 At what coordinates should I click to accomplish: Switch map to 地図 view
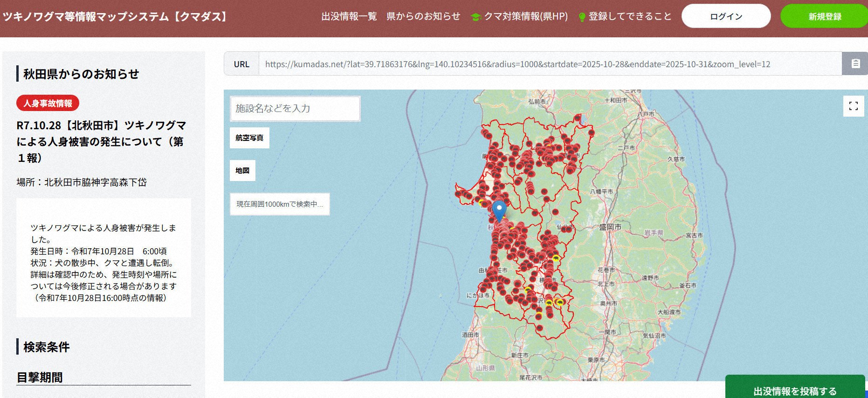(242, 171)
